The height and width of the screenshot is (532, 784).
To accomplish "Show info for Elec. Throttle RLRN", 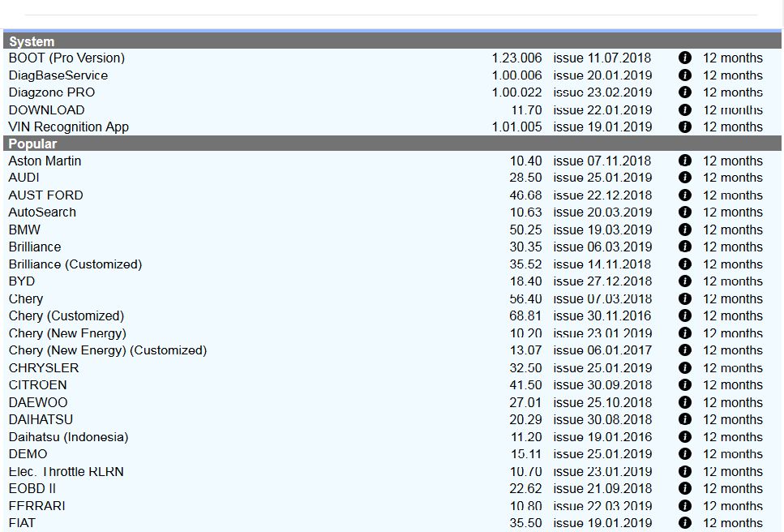I will (x=685, y=471).
